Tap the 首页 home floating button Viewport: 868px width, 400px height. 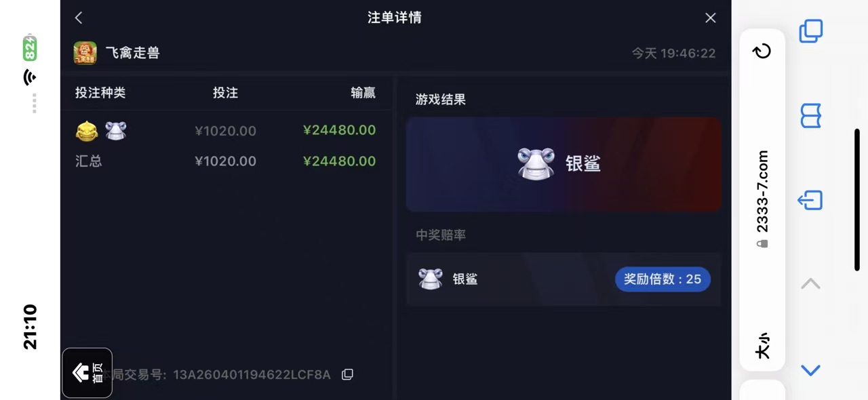click(x=87, y=372)
